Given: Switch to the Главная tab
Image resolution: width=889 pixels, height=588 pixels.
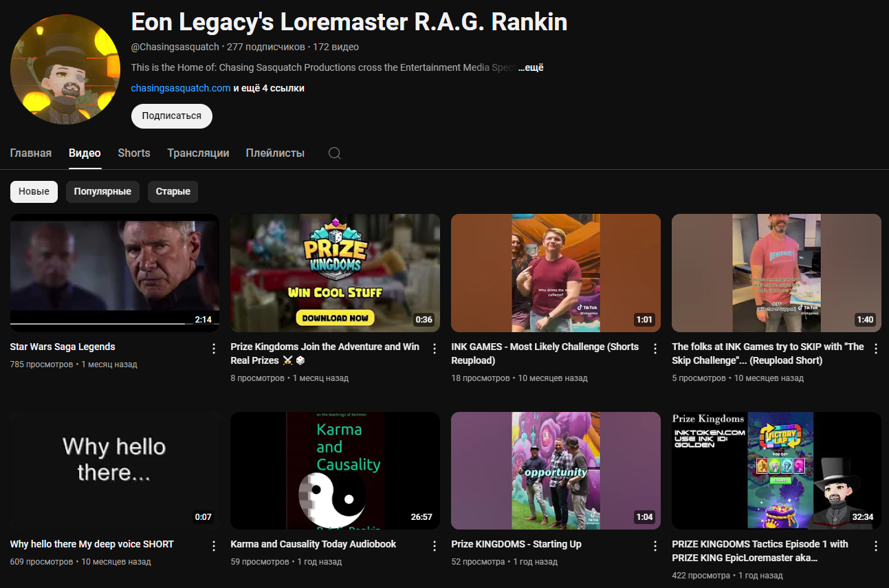Looking at the screenshot, I should tap(31, 153).
